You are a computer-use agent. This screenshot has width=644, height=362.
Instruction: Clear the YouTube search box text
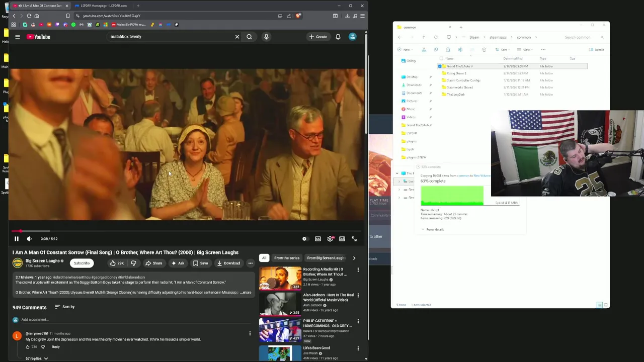point(237,37)
